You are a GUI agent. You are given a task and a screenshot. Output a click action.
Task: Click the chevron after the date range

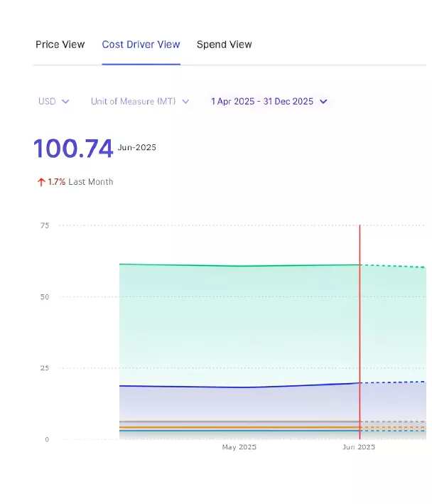323,102
